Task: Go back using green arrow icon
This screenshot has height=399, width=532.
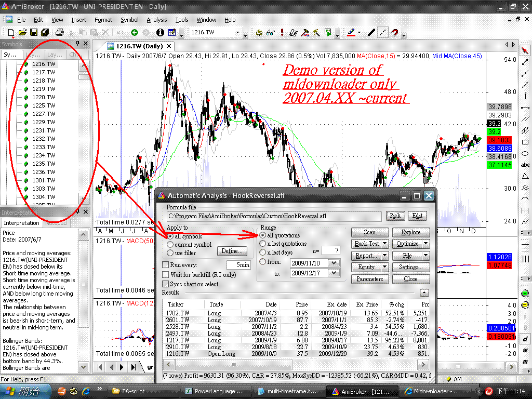Action: coord(135,33)
